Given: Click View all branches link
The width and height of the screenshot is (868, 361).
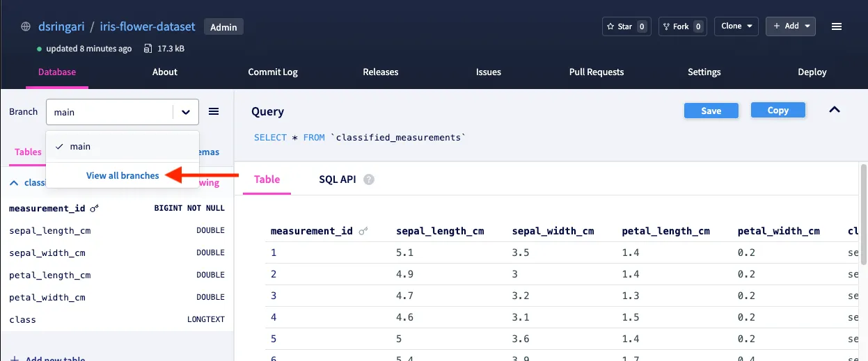Looking at the screenshot, I should tap(123, 175).
